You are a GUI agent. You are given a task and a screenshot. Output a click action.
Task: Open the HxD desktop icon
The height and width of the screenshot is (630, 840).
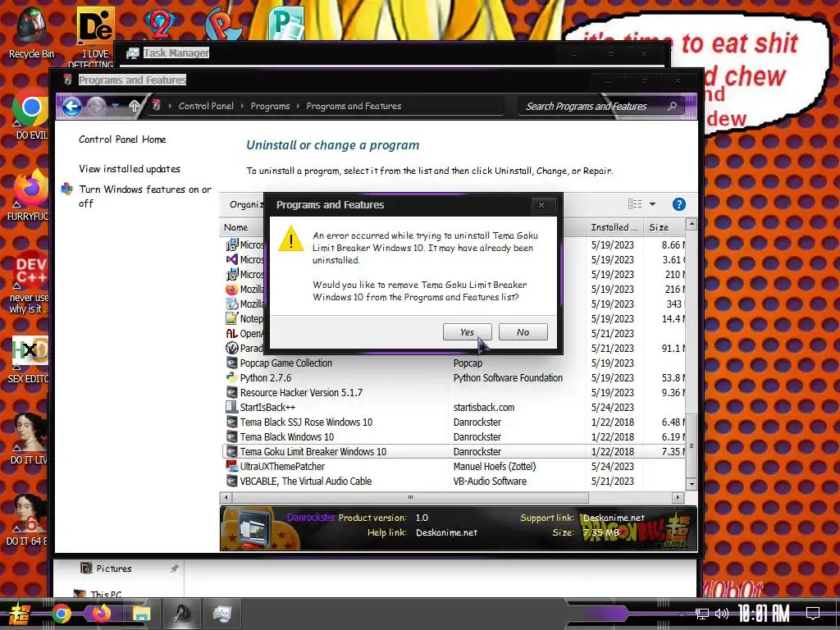30,359
